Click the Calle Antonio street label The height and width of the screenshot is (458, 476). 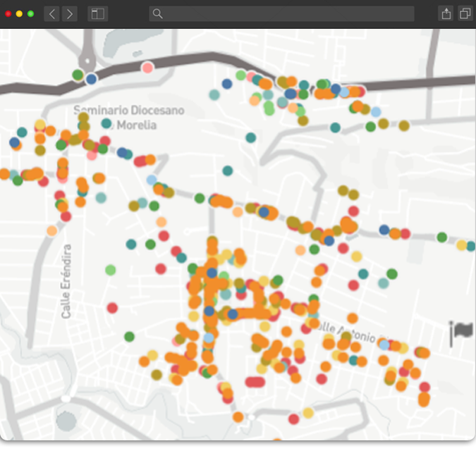click(345, 332)
